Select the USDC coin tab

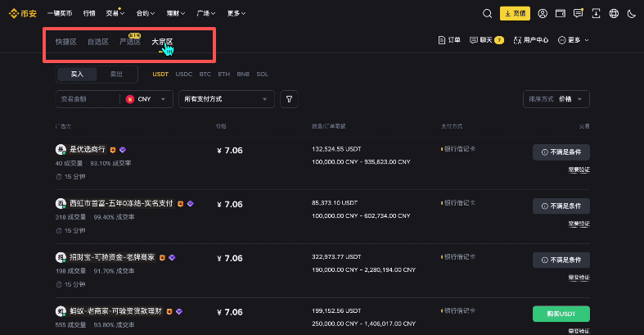184,74
